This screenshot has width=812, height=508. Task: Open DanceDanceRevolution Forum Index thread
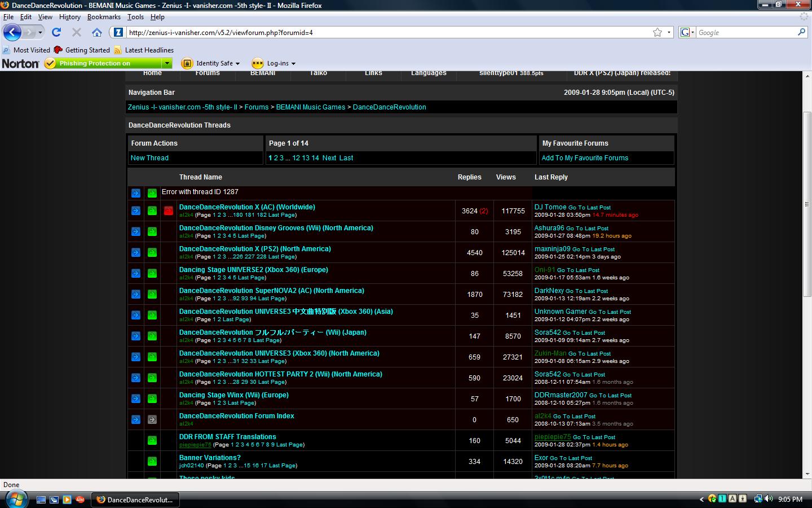[x=237, y=416]
